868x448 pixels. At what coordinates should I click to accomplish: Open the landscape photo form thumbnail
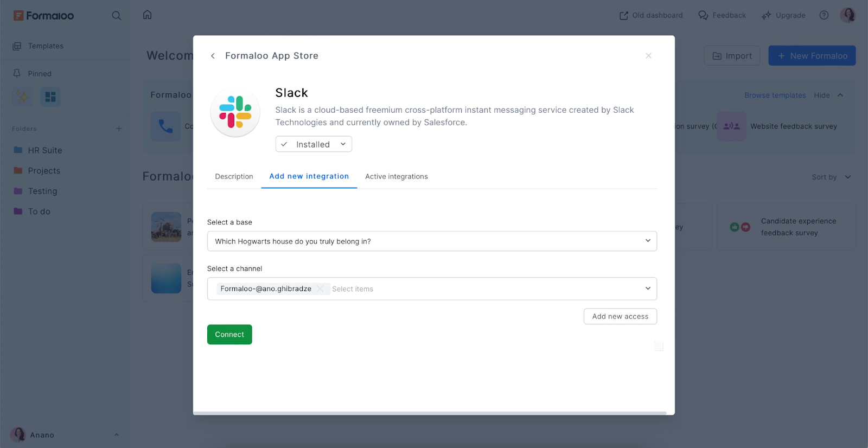coord(166,227)
